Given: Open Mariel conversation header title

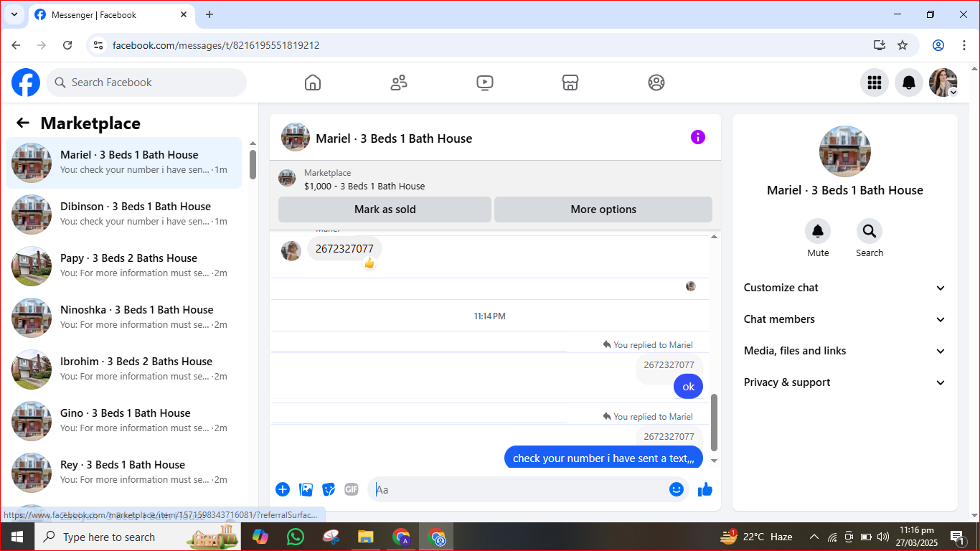Looking at the screenshot, I should pyautogui.click(x=394, y=138).
